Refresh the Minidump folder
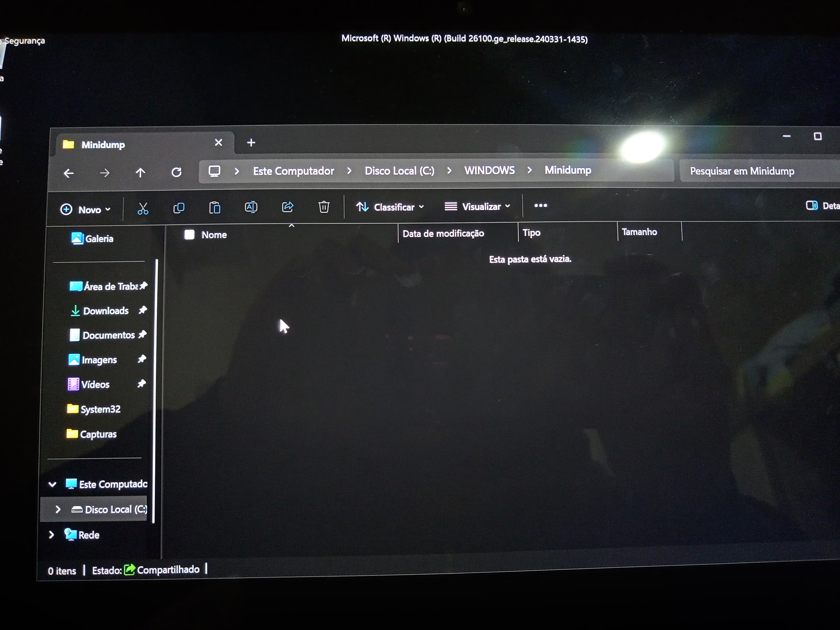Viewport: 840px width, 630px height. (177, 172)
